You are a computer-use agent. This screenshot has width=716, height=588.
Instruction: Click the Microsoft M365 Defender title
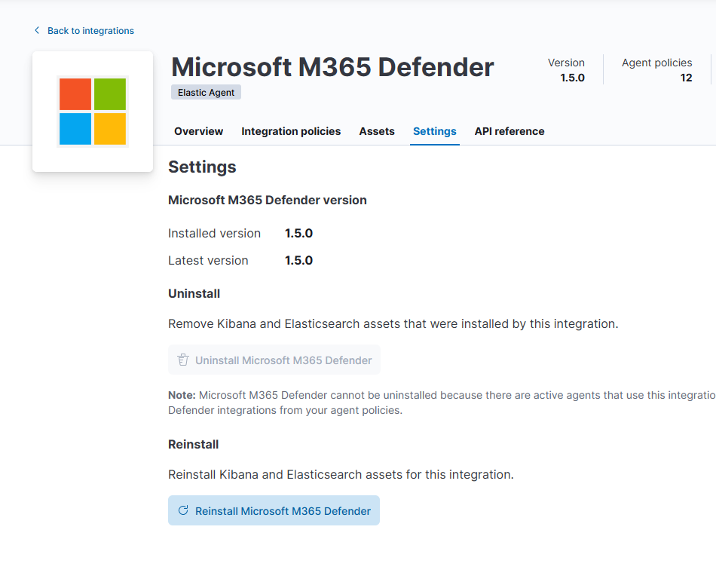[332, 67]
